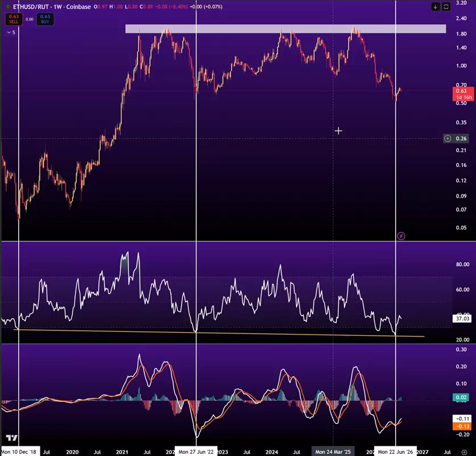476x456 pixels.
Task: Click the 0.05 price axis label
Action: pyautogui.click(x=461, y=227)
